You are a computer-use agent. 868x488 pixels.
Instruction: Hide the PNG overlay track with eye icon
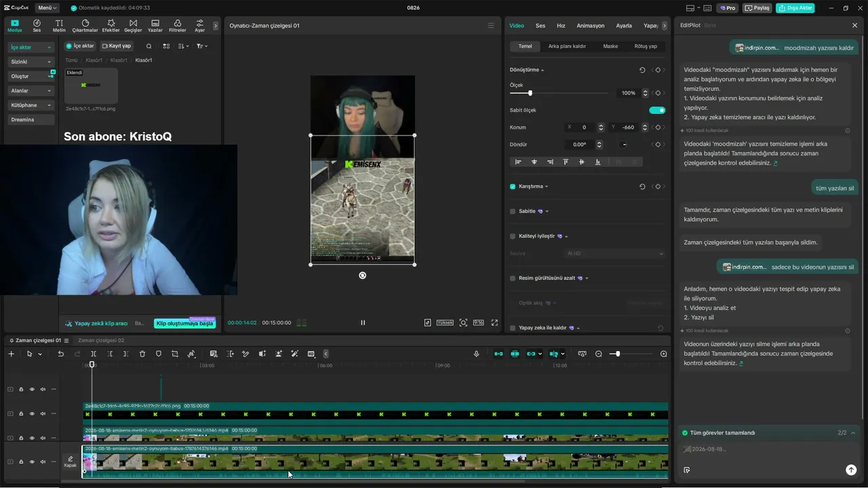[32, 413]
